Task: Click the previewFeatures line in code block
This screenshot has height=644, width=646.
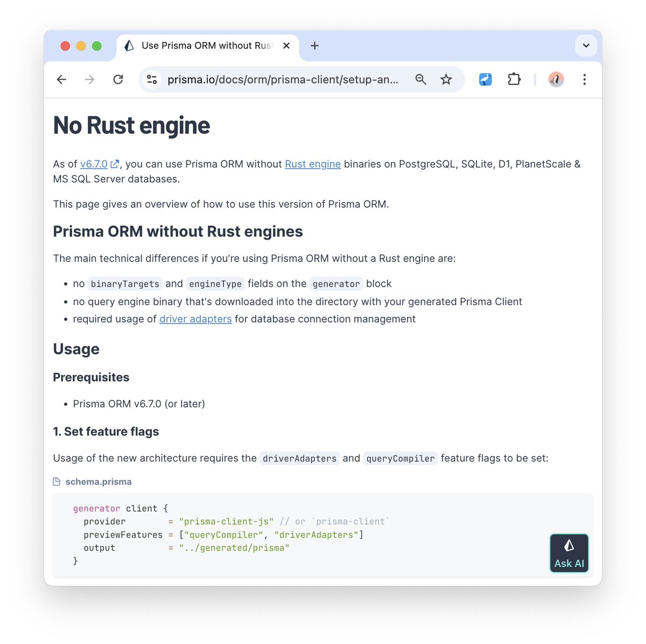Action: coord(223,535)
